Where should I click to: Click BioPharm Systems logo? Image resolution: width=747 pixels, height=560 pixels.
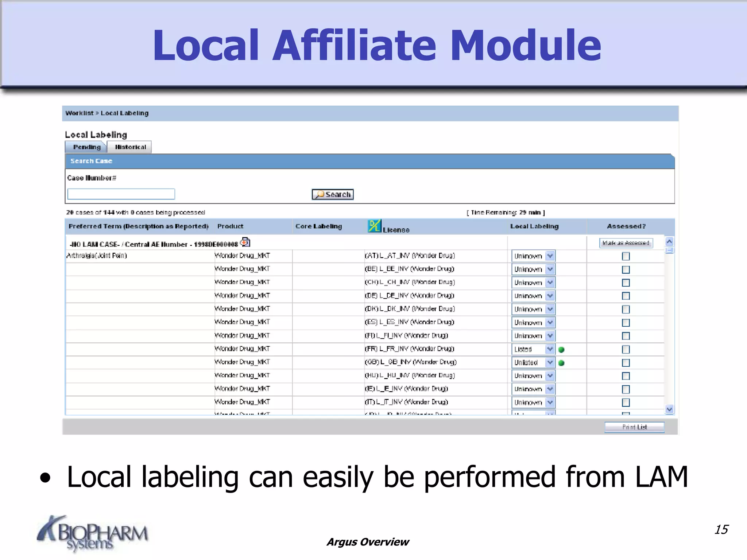click(x=93, y=533)
